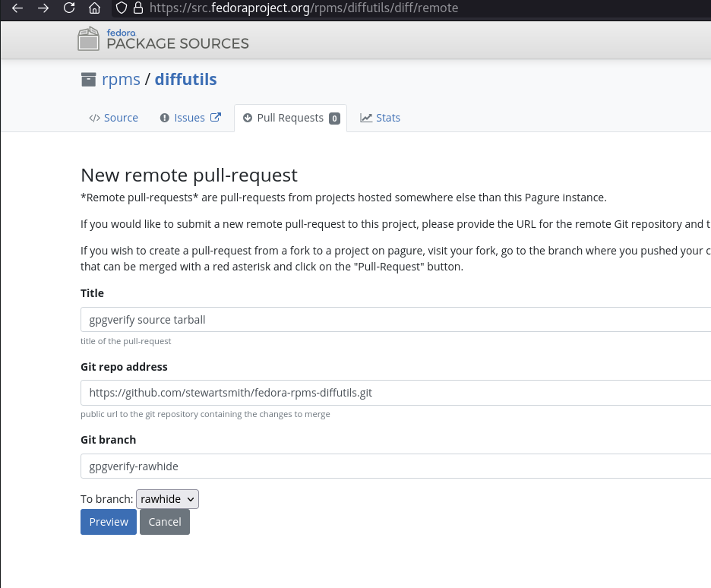This screenshot has width=711, height=588.
Task: Select the Pull Requests tab
Action: pos(291,118)
